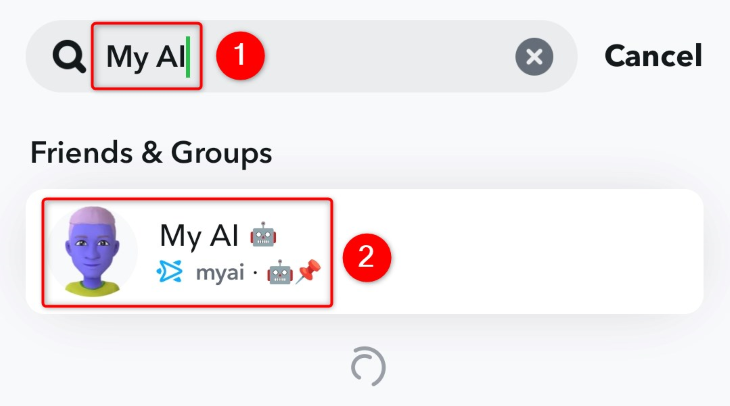The height and width of the screenshot is (406, 730).
Task: Tap the Cancel button
Action: [x=653, y=56]
